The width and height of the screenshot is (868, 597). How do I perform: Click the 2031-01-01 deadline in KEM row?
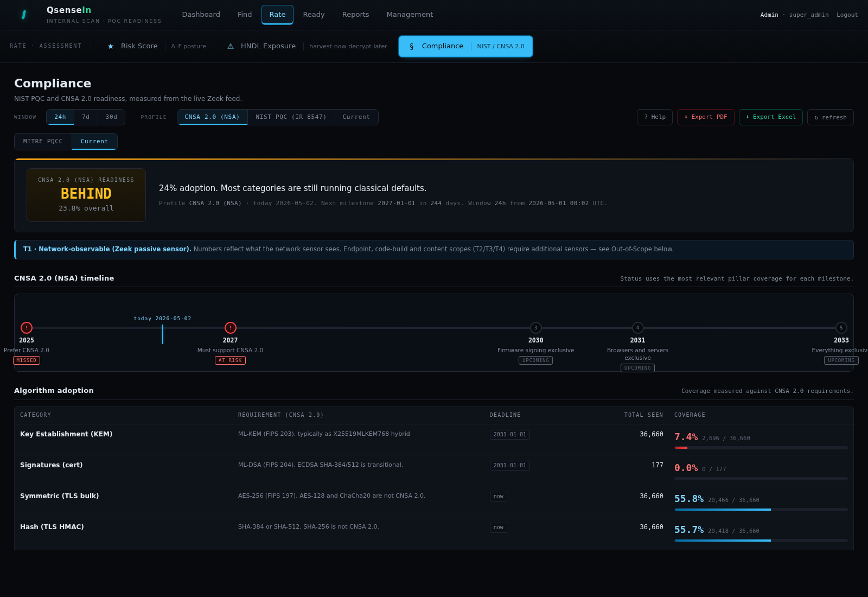510,435
